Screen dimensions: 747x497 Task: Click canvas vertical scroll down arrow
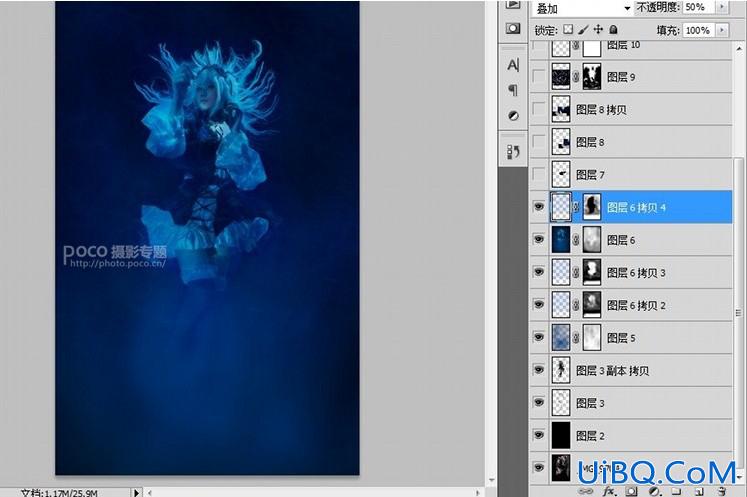pyautogui.click(x=491, y=480)
